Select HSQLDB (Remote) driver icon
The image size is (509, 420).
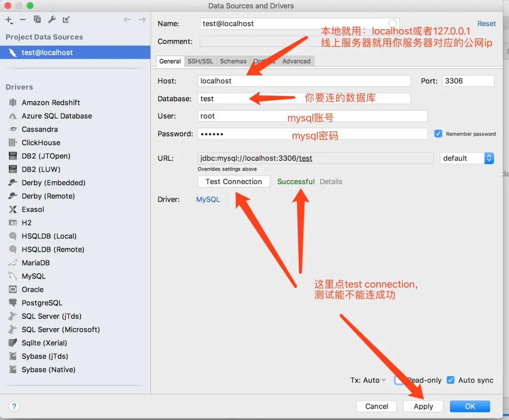(13, 249)
